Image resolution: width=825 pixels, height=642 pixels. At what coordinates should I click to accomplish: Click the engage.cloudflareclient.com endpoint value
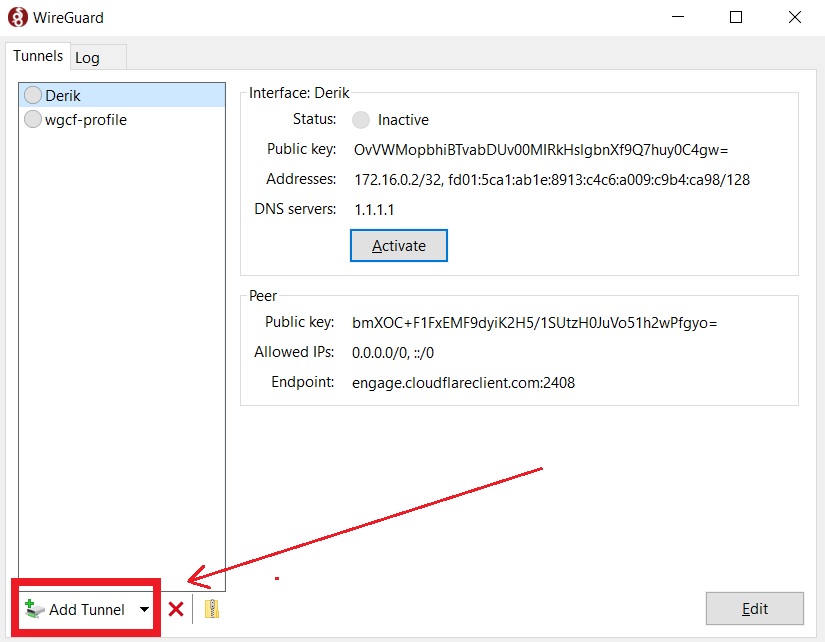[463, 383]
